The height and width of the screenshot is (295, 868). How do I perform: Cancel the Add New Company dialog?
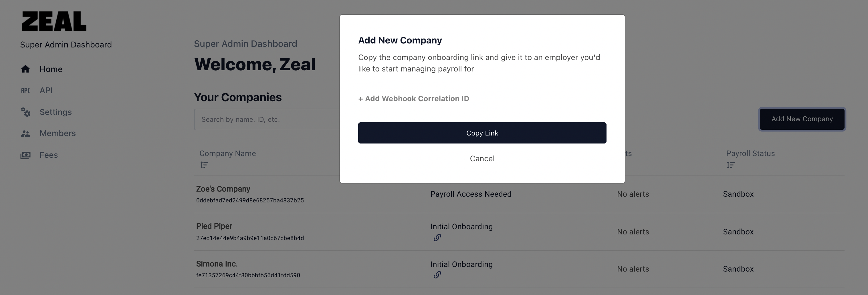(482, 159)
